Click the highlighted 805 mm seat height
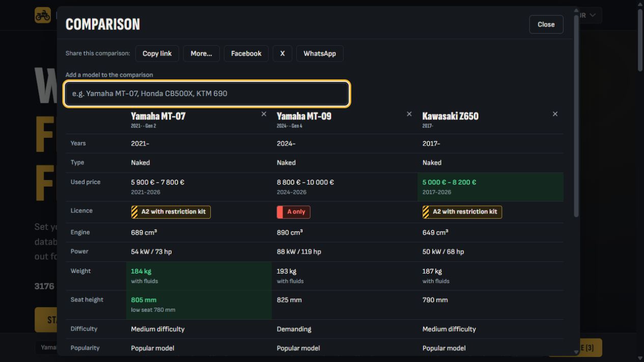The width and height of the screenshot is (644, 362). (x=144, y=300)
